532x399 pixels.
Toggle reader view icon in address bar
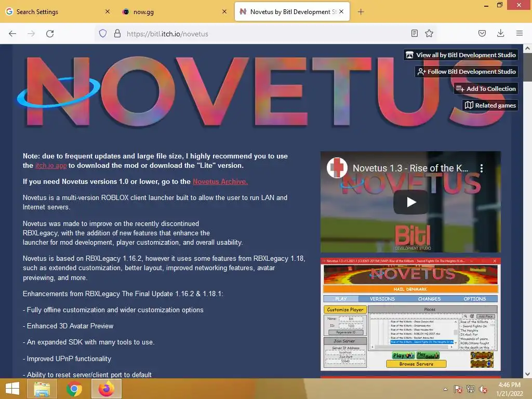[x=414, y=33]
